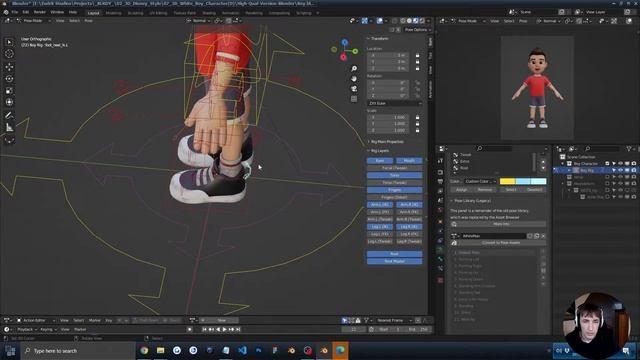
Task: Open the Render menu
Action: [40, 12]
